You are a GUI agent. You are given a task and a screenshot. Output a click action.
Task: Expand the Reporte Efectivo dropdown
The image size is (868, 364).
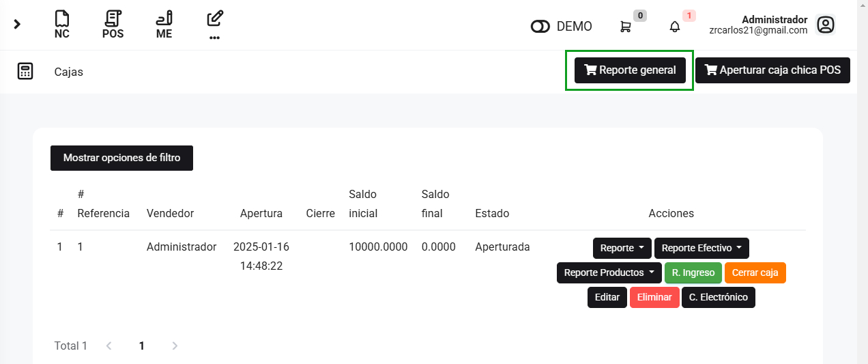click(x=701, y=248)
